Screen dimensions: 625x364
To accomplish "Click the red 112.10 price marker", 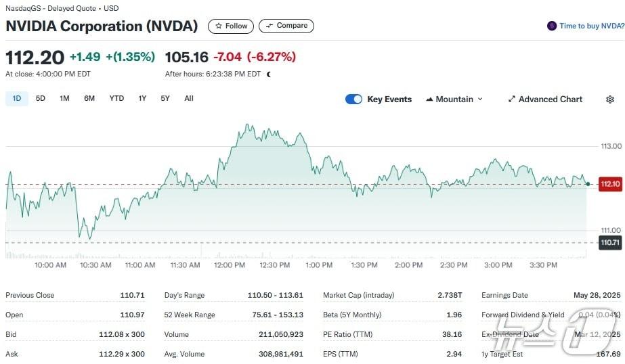I will click(x=610, y=184).
